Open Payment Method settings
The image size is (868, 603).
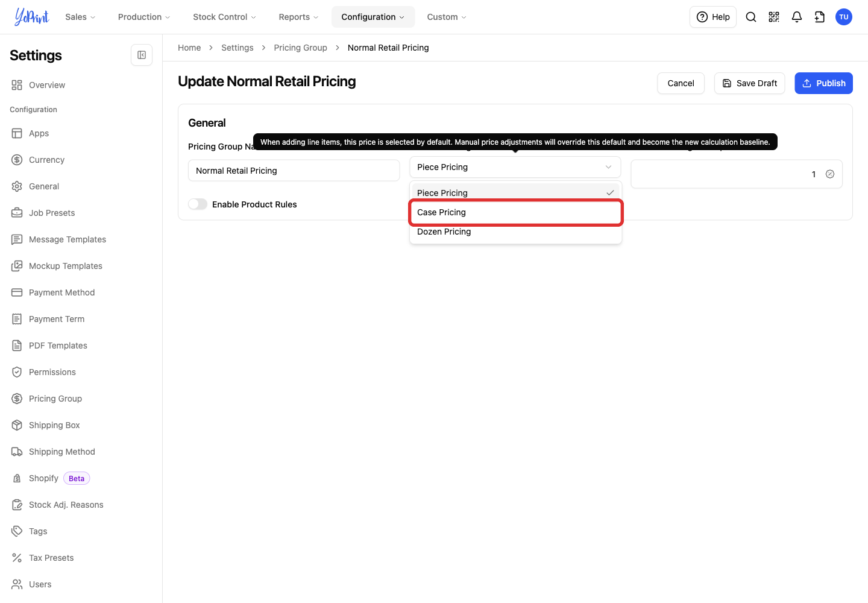coord(62,292)
